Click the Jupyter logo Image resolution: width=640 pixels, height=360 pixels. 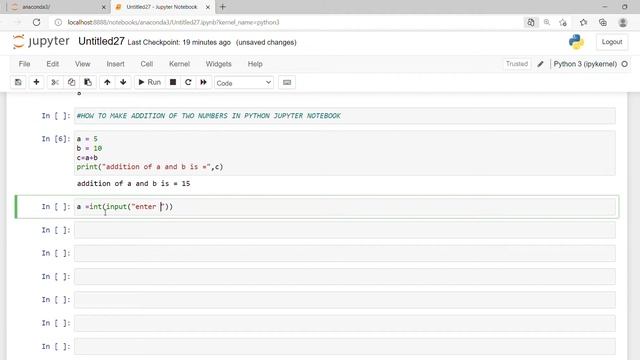tap(41, 42)
